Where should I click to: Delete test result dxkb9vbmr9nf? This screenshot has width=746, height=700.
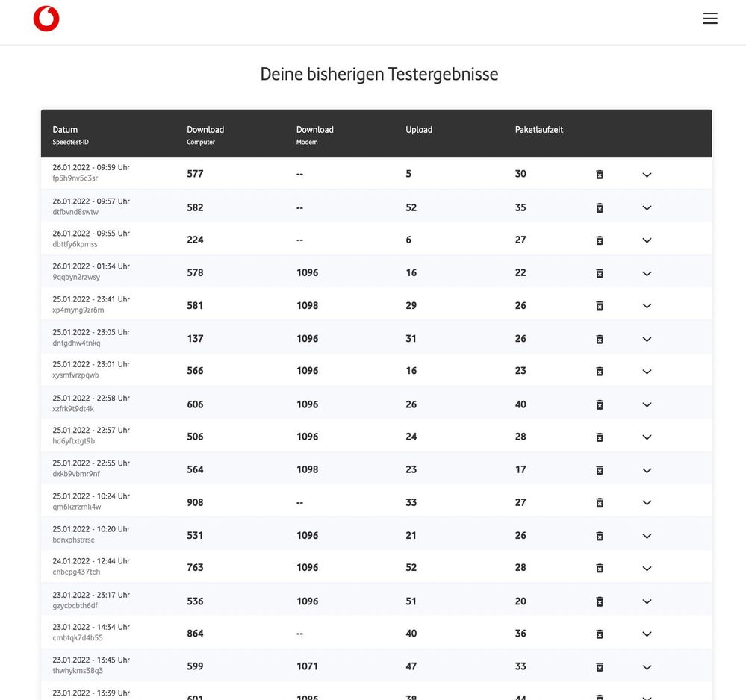[x=600, y=470]
